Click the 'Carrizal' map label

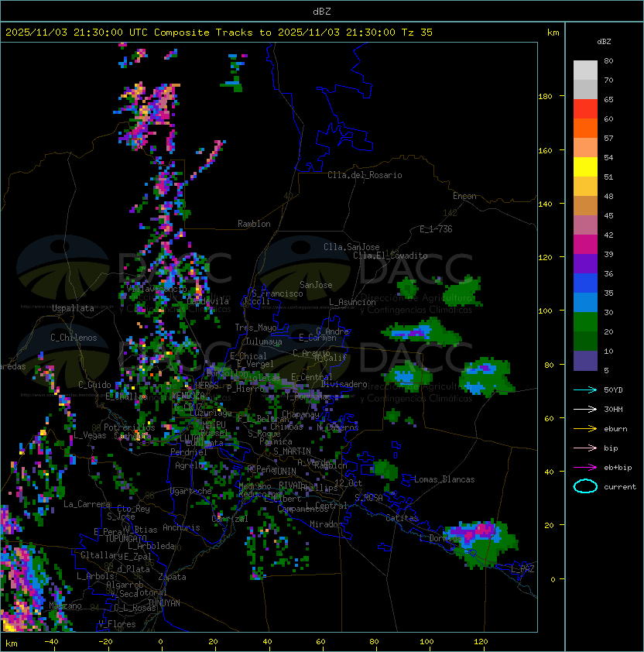(x=230, y=519)
